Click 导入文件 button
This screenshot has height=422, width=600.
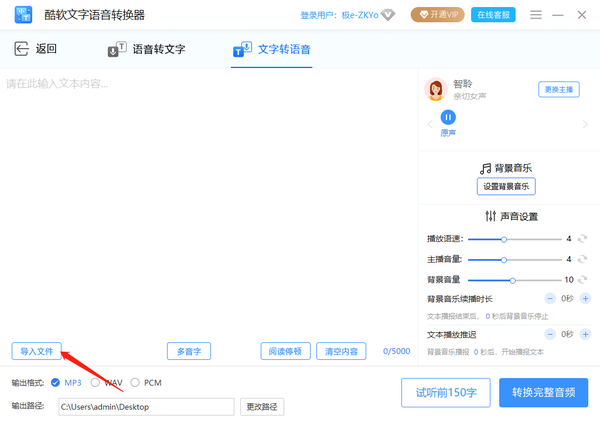click(36, 351)
